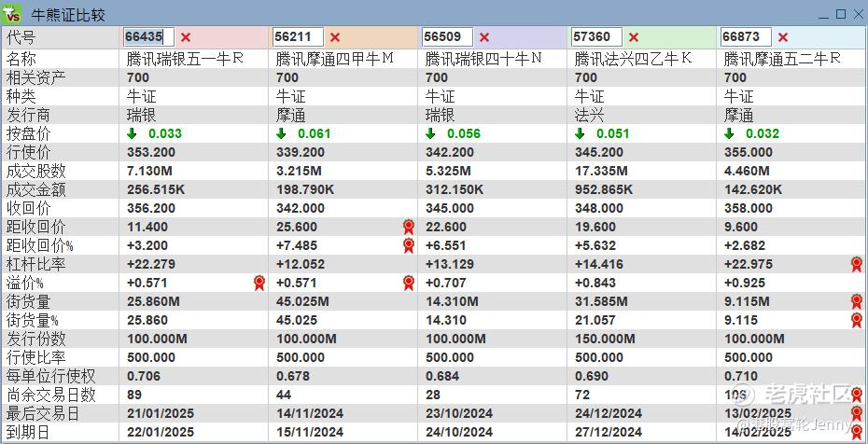Click the code input field containing 66873
Image resolution: width=868 pixels, height=444 pixels.
click(x=746, y=37)
